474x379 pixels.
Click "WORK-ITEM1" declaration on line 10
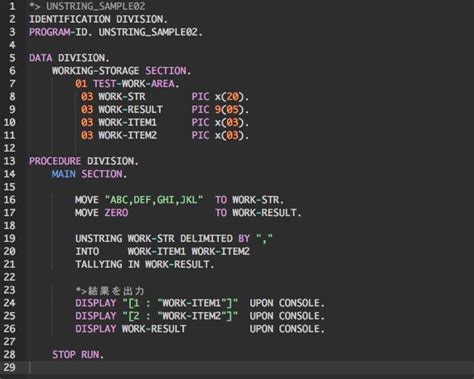pos(127,122)
